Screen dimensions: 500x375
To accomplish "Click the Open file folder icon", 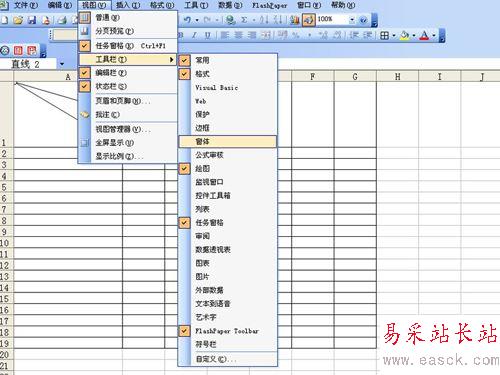I will [18, 20].
